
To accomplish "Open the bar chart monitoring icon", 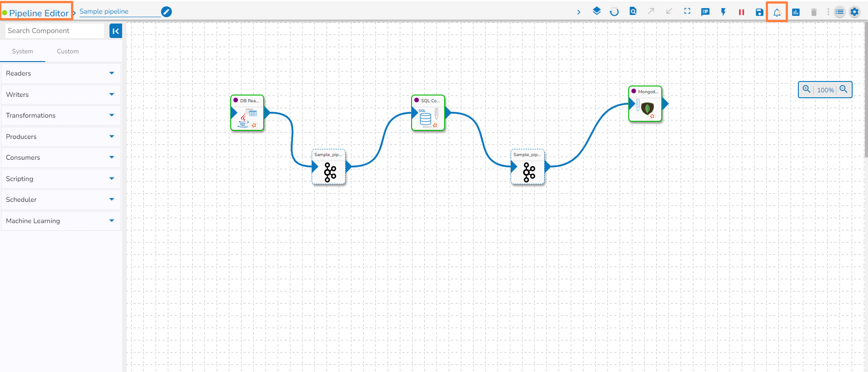I will click(796, 12).
